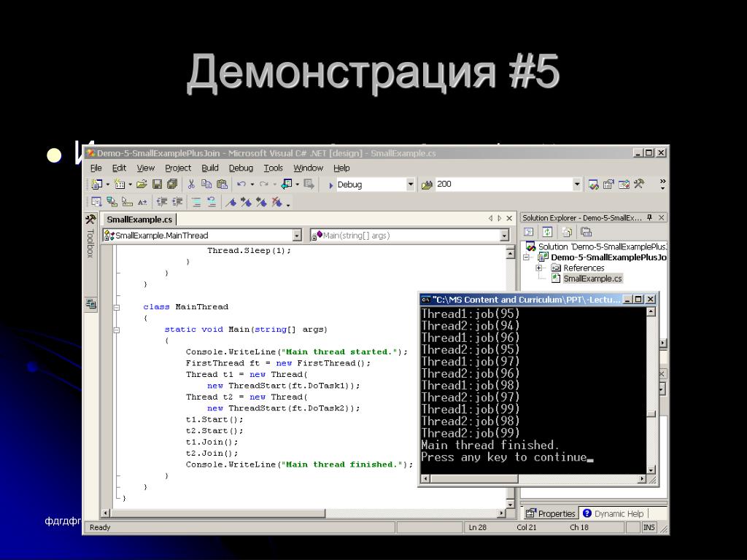Click the Start debugging play arrow
This screenshot has height=560, width=747.
330,185
